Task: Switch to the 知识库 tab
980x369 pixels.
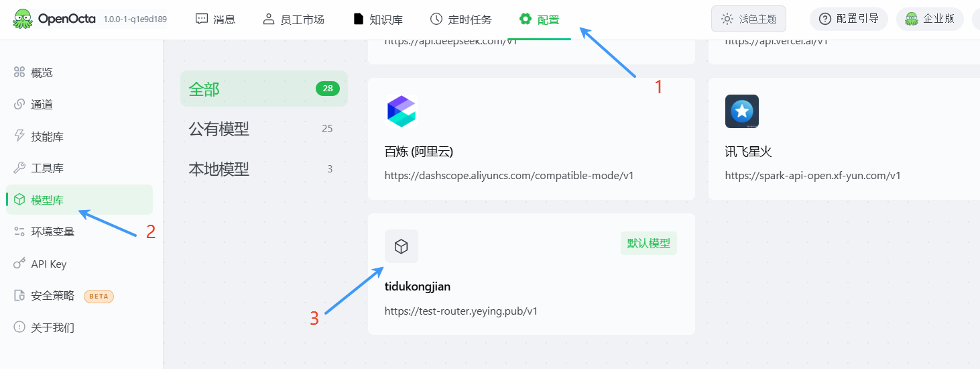Action: [378, 19]
